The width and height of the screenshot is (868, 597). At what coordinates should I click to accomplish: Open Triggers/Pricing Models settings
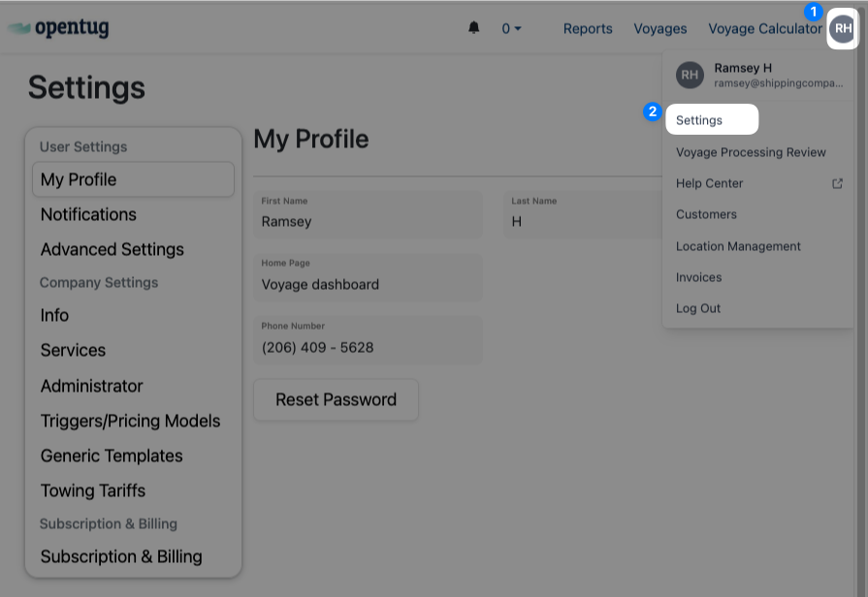tap(130, 421)
